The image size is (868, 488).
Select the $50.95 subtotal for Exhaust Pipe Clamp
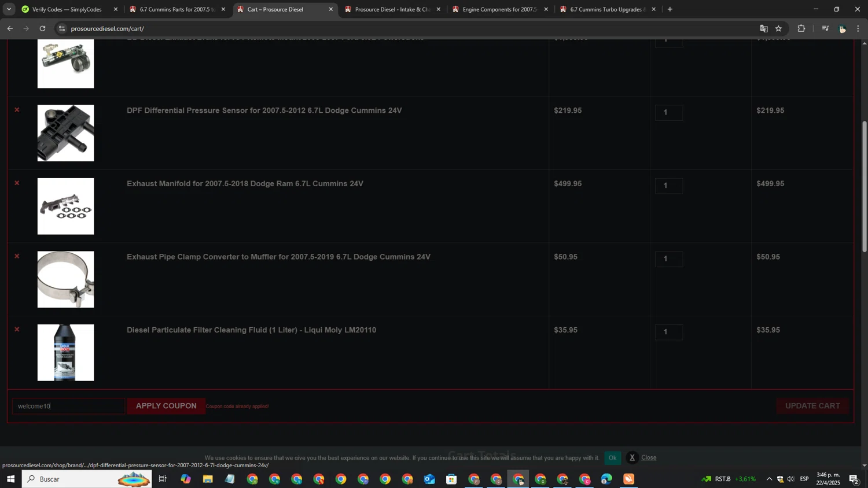click(x=768, y=257)
